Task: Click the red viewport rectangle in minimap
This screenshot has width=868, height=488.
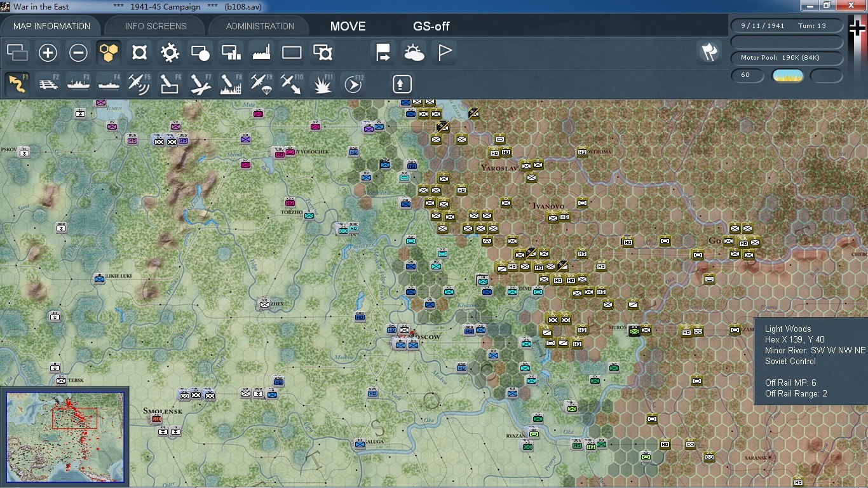Action: [74, 418]
